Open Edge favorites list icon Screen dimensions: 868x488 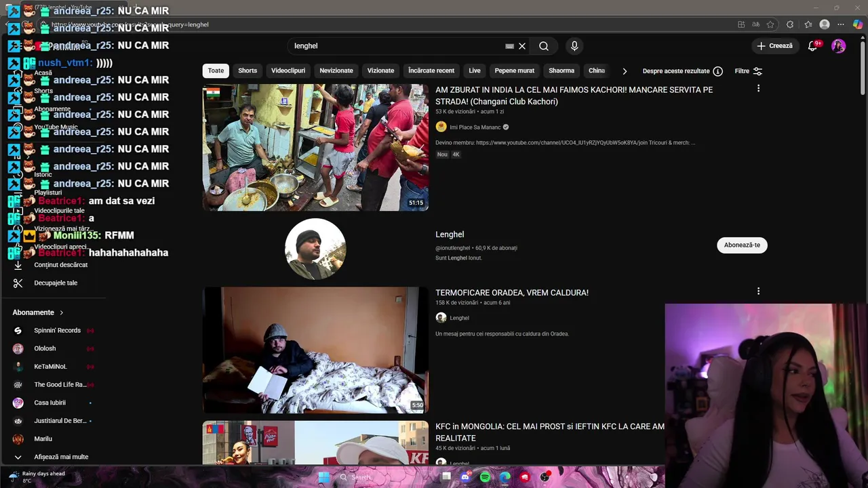pos(808,24)
